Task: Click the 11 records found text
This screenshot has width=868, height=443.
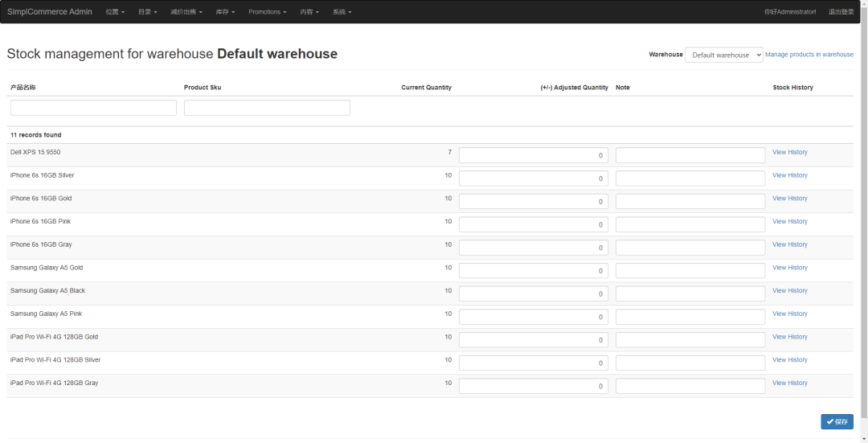Action: 36,135
